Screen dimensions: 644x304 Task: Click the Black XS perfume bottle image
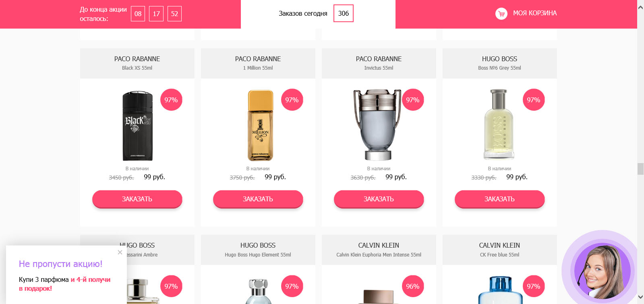(137, 126)
